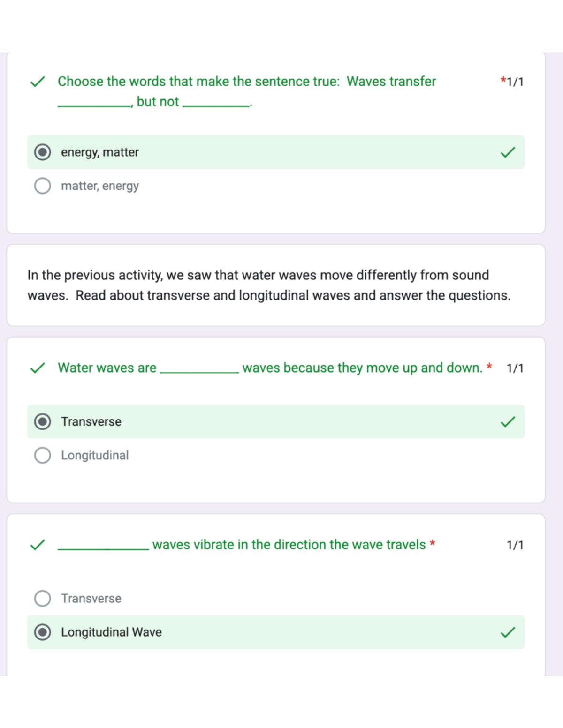Click green checkmark beside 'Choose the words' question
563x728 pixels.
click(x=38, y=82)
